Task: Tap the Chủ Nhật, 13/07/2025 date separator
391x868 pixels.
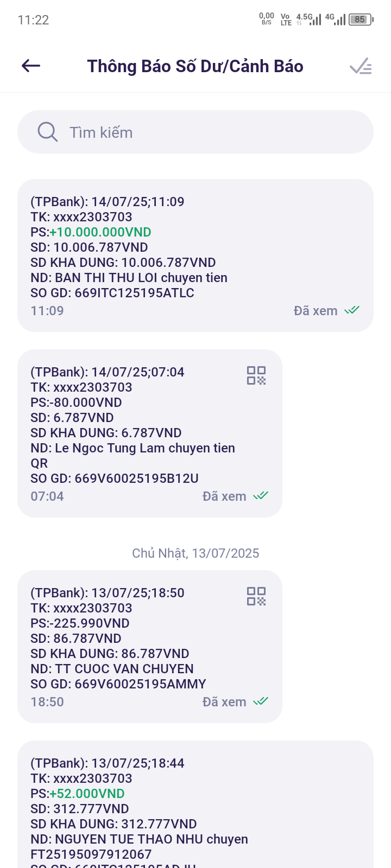Action: 195,553
